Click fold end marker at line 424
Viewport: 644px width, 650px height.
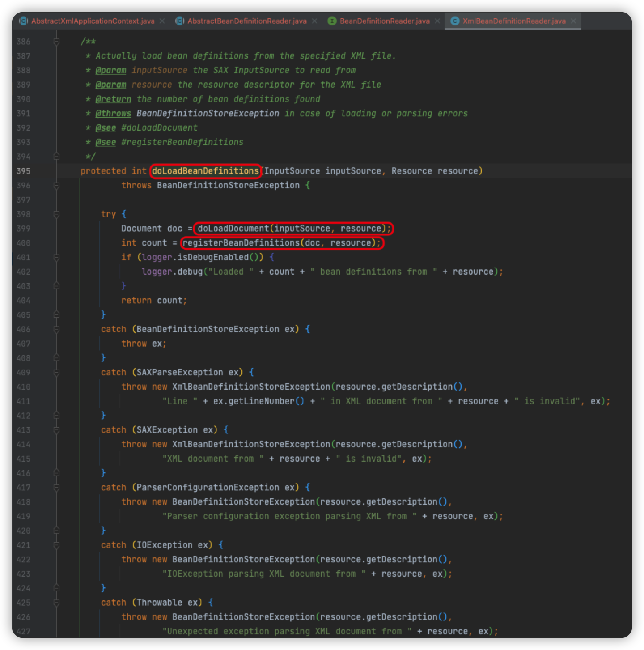tap(56, 588)
